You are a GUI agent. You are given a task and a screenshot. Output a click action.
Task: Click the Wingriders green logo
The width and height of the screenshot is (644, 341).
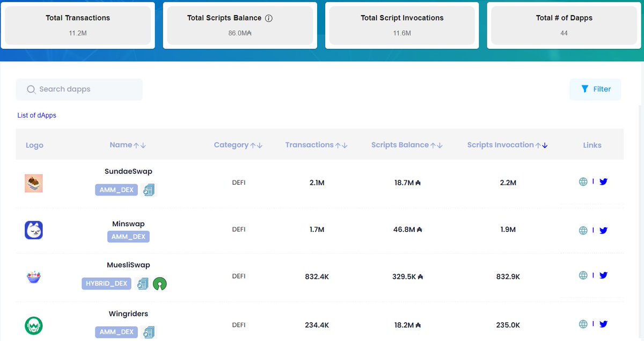tap(34, 325)
